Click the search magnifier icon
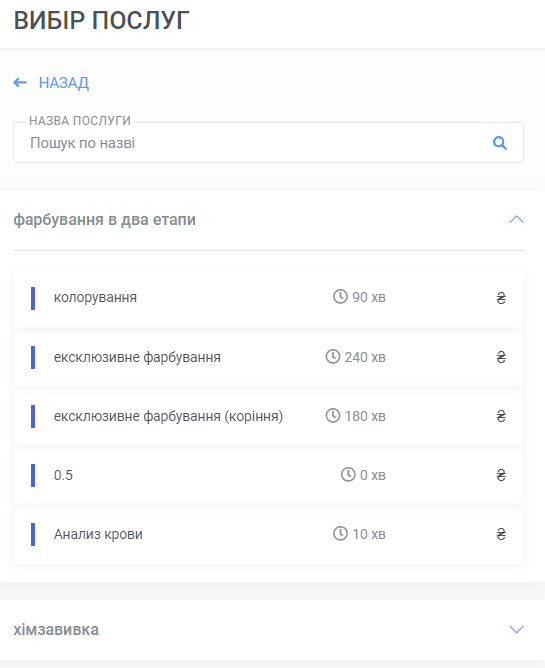 pyautogui.click(x=500, y=143)
